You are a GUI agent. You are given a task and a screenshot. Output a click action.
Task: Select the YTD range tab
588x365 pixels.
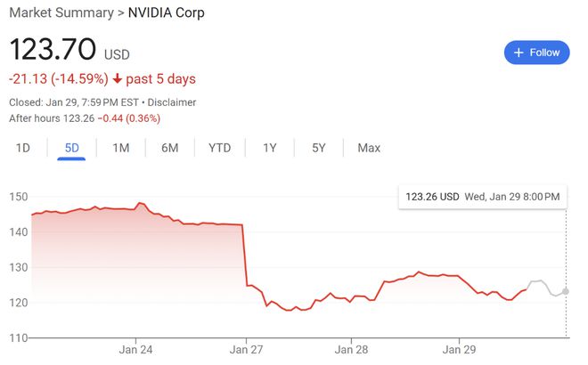(x=220, y=148)
